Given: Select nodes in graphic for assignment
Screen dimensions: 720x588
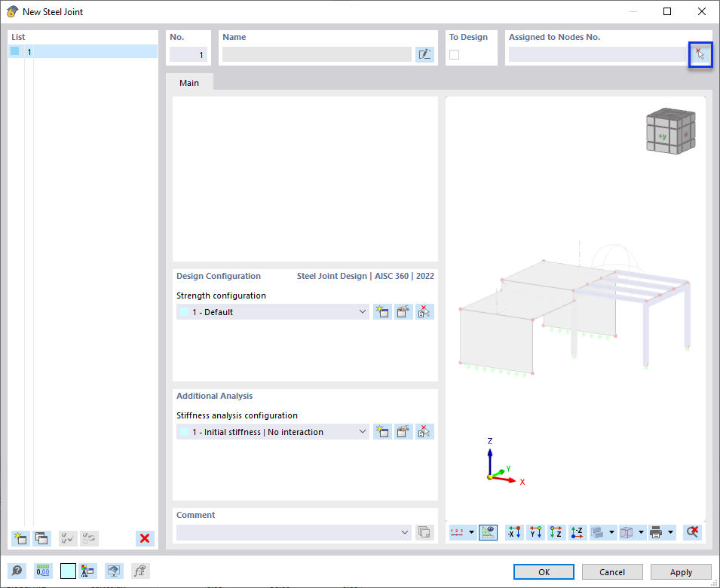Looking at the screenshot, I should [x=700, y=54].
